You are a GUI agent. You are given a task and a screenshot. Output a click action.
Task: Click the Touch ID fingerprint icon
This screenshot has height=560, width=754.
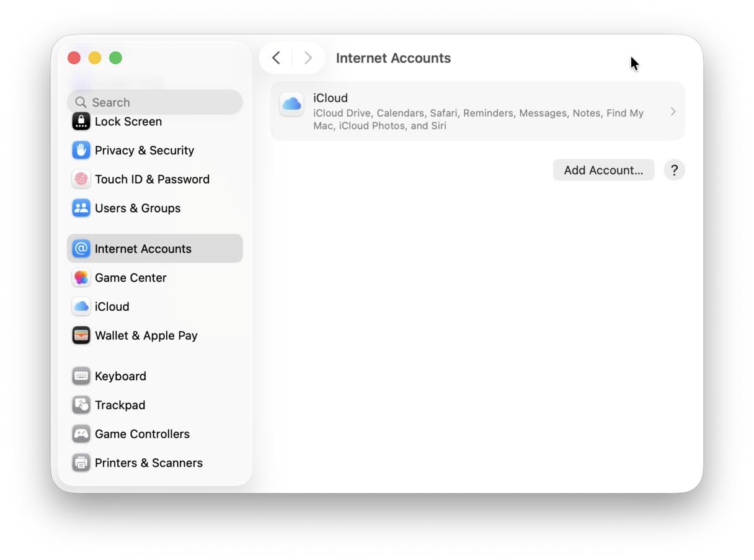(81, 179)
